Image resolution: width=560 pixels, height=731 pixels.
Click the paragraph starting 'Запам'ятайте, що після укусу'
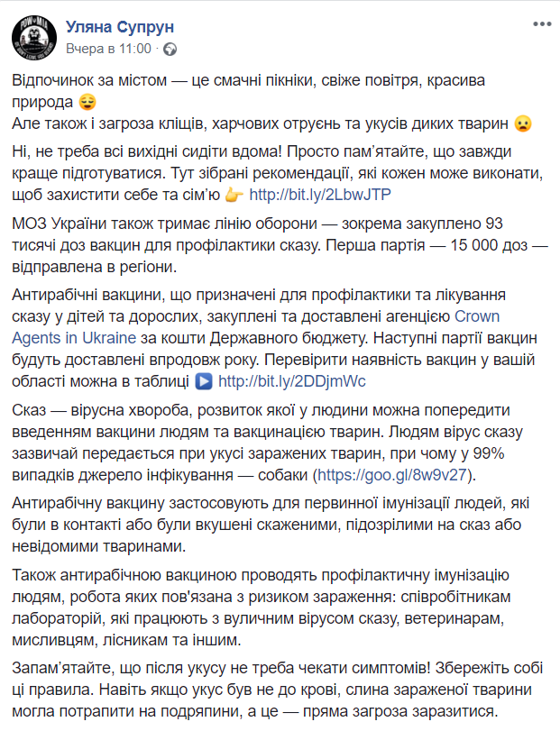(x=271, y=690)
